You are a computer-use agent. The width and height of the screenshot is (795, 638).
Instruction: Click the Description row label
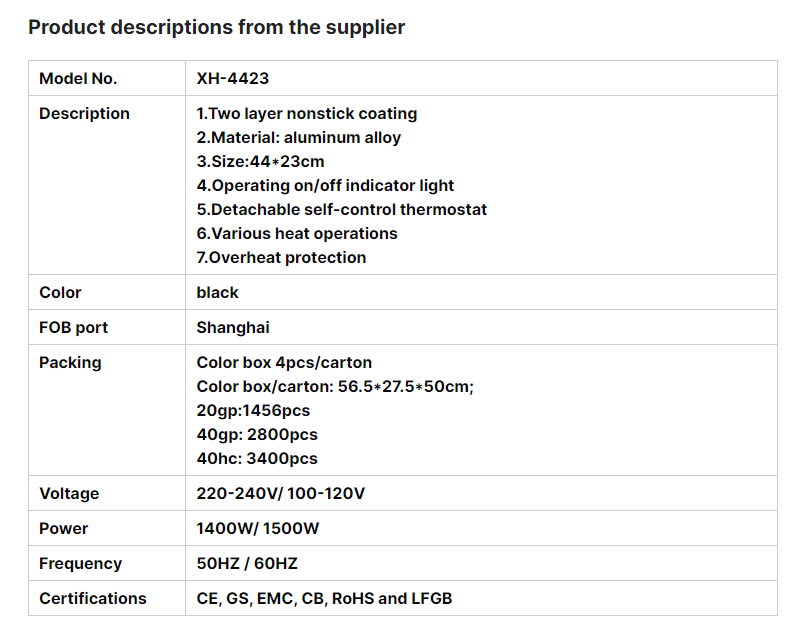point(84,114)
